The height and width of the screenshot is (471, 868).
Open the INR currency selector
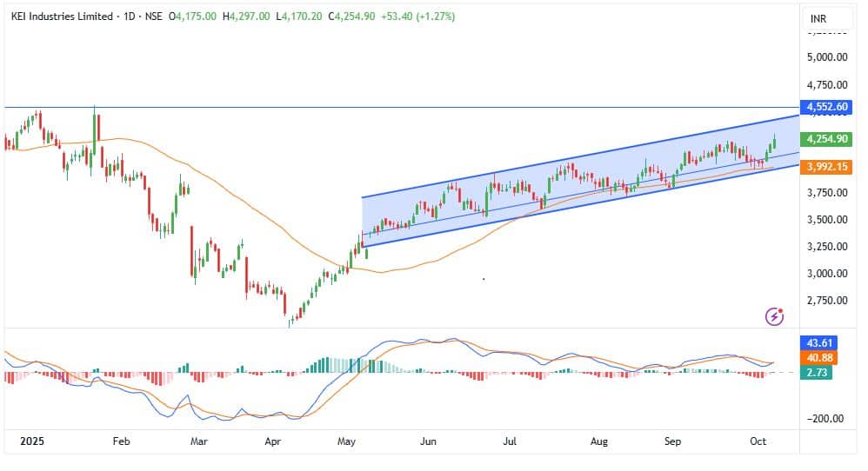click(x=818, y=18)
